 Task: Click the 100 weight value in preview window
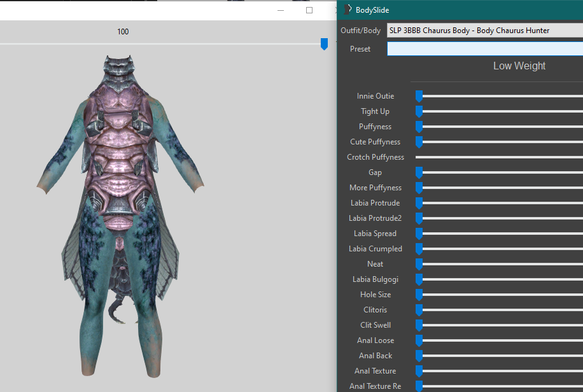[123, 32]
